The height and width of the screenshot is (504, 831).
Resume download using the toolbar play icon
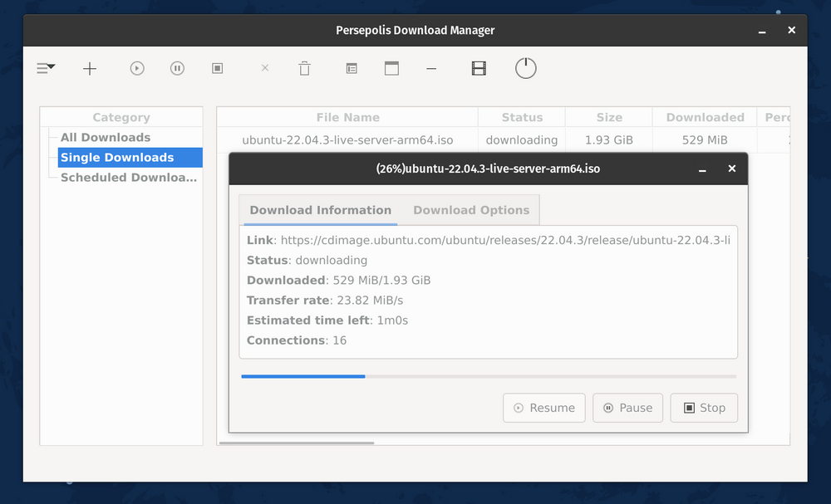pyautogui.click(x=136, y=68)
